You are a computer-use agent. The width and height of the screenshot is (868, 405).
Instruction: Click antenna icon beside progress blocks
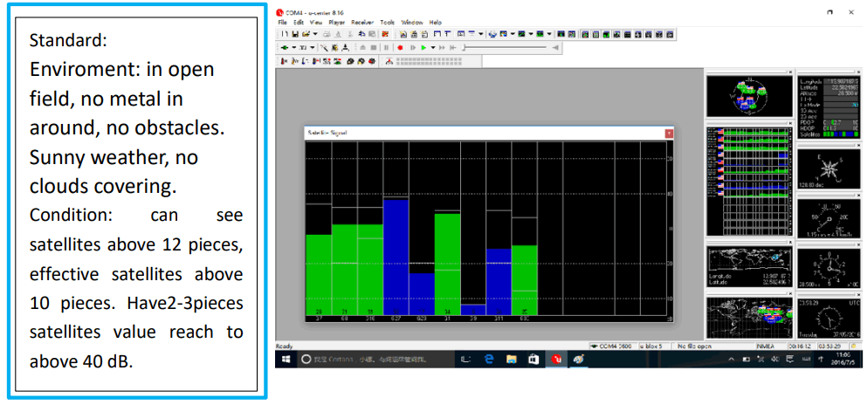pos(389,61)
